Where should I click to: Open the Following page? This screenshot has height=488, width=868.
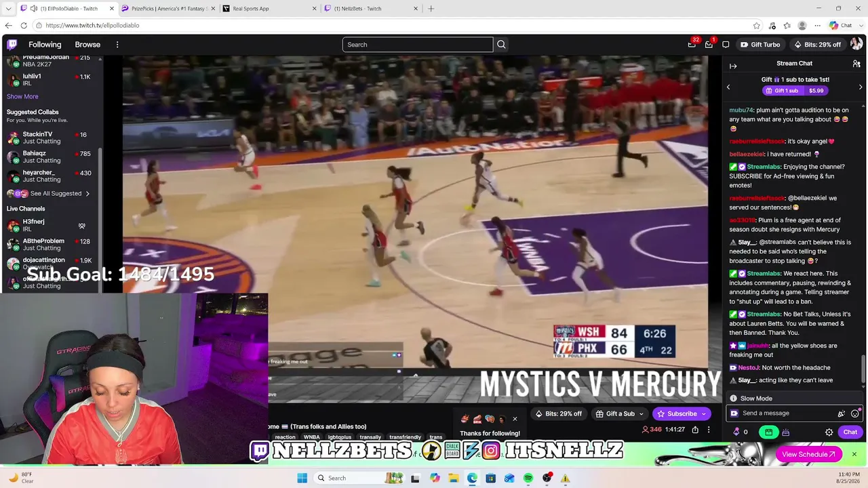pyautogui.click(x=45, y=45)
